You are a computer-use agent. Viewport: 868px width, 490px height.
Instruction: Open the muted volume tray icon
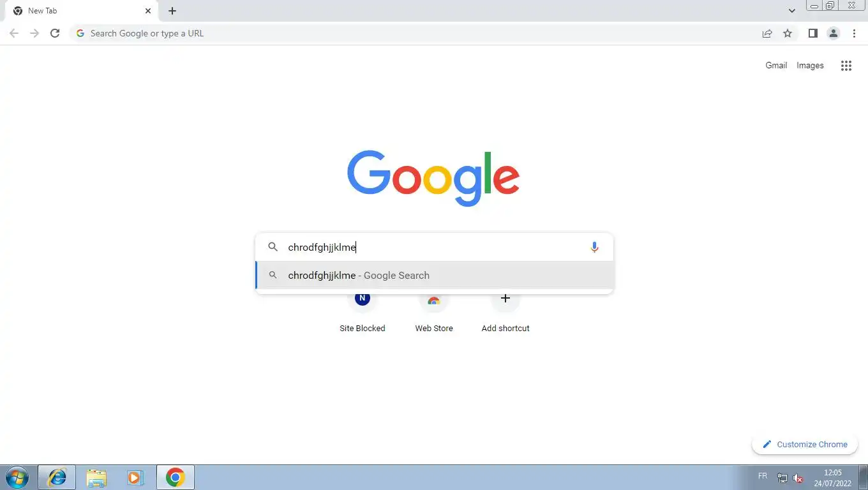tap(798, 477)
